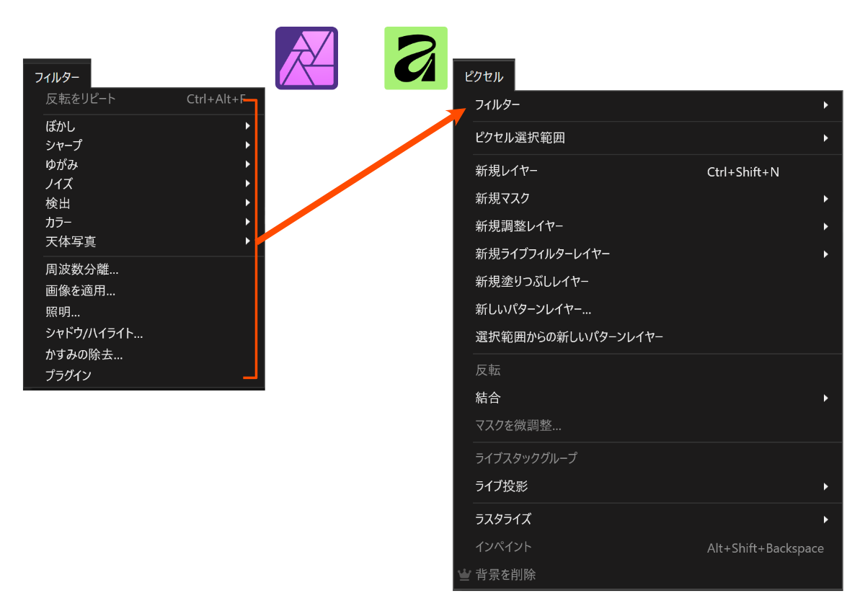
Task: Expand the 新規ライブフィルターレイヤー submenu
Action: click(826, 254)
